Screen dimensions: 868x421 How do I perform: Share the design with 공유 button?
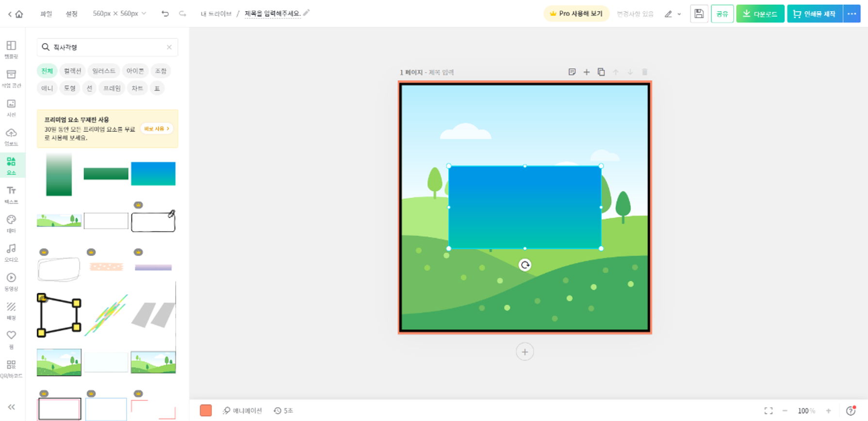[x=722, y=14]
